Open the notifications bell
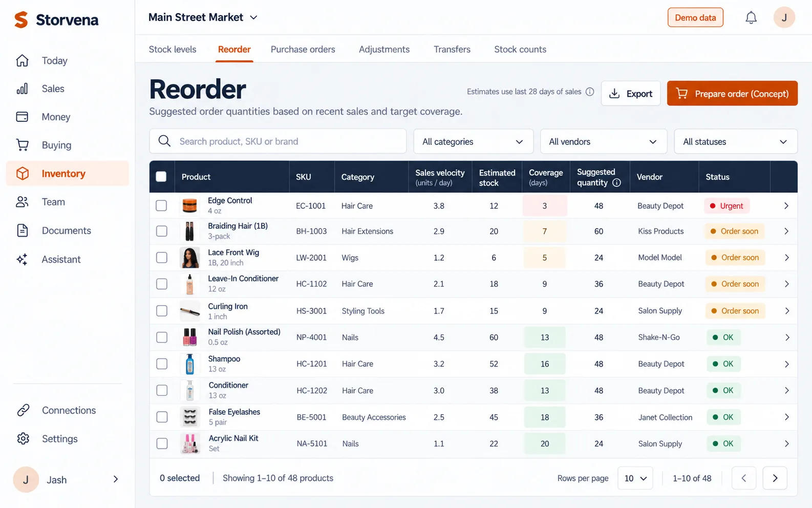The width and height of the screenshot is (812, 508). point(751,18)
